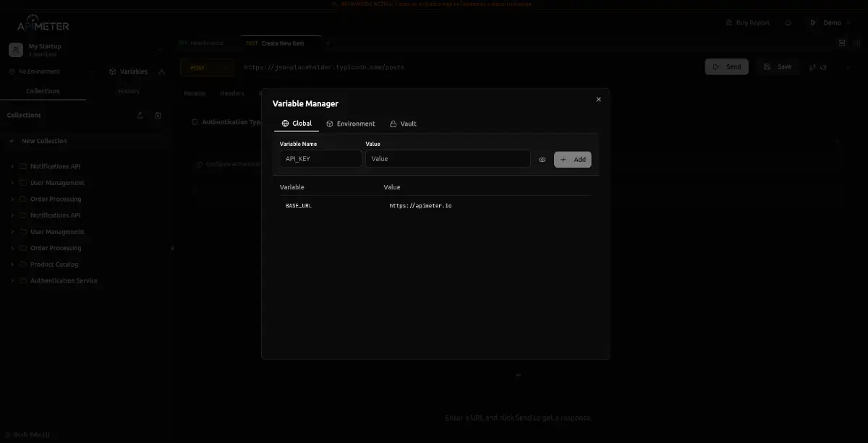The width and height of the screenshot is (868, 443).
Task: Click the notification bell icon
Action: tap(788, 22)
